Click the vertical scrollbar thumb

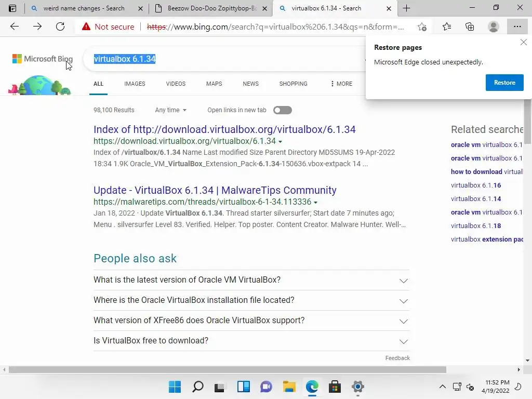(x=527, y=122)
